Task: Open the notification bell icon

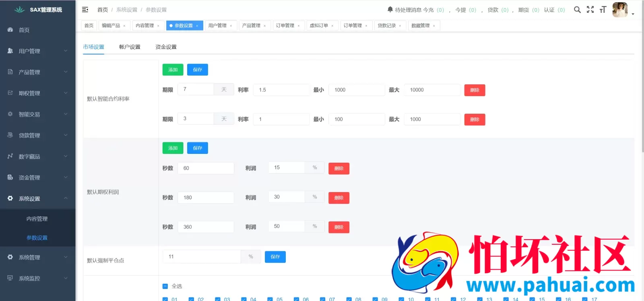Action: 390,9
